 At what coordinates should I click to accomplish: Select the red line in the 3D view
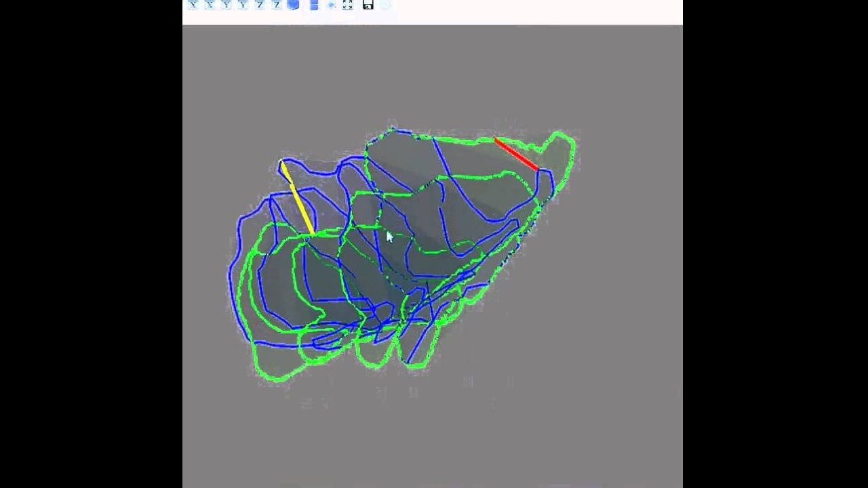[x=516, y=155]
